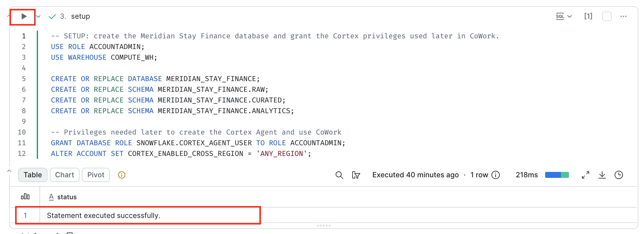
Task: Search the results with magnifier icon
Action: [x=339, y=175]
